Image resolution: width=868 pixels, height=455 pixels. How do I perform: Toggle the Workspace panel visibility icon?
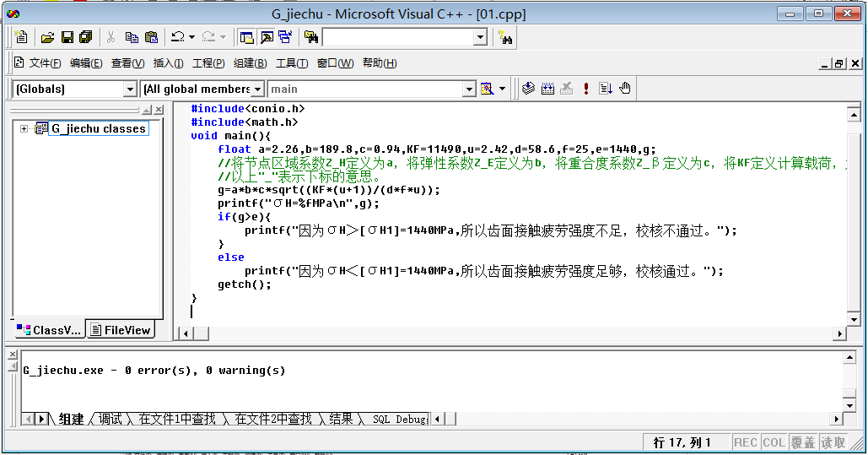point(247,37)
